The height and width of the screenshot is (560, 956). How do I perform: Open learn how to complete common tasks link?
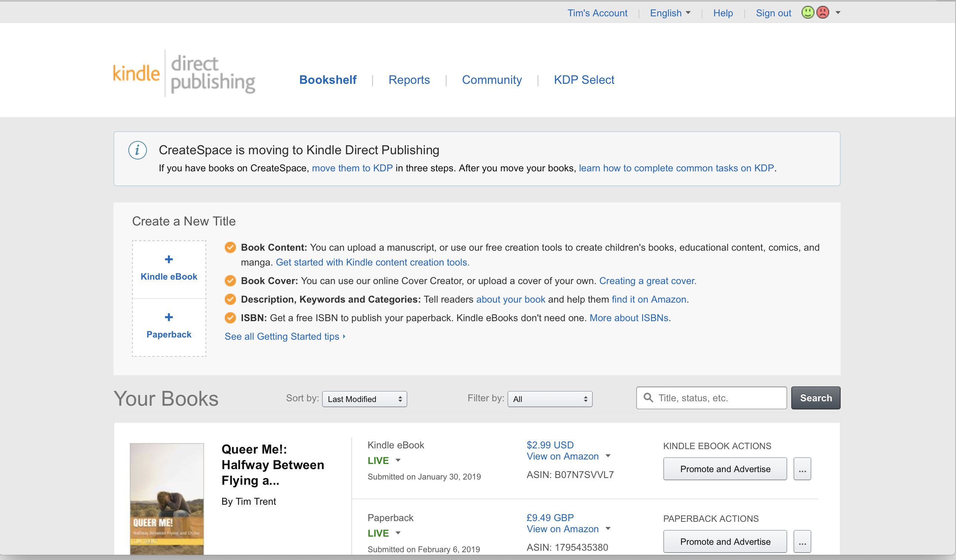(x=676, y=168)
